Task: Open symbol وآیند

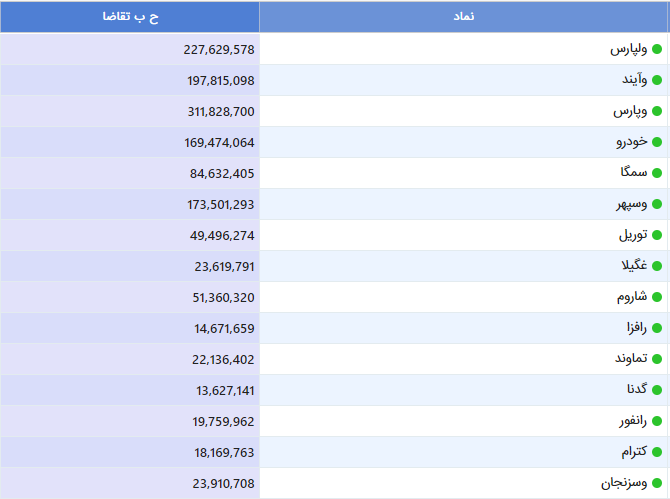Action: pos(635,79)
